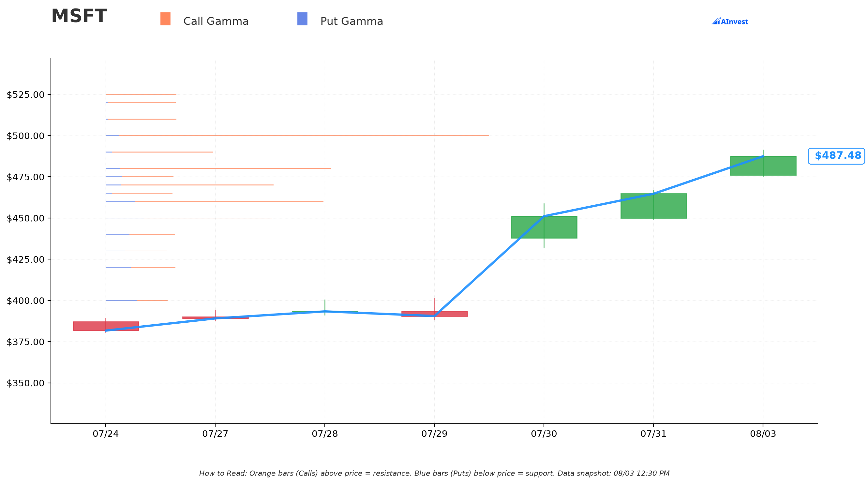Select the 07/30 green candle body
Screen dimensions: 868x484
pos(544,227)
